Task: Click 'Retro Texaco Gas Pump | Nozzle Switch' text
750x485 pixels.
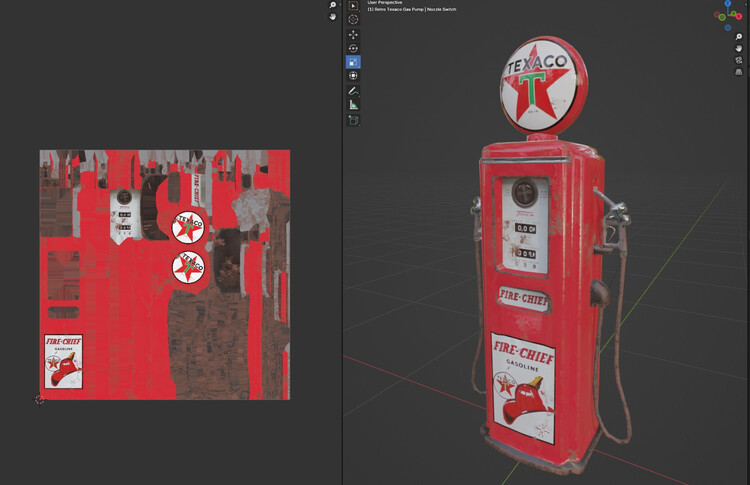Action: coord(417,9)
